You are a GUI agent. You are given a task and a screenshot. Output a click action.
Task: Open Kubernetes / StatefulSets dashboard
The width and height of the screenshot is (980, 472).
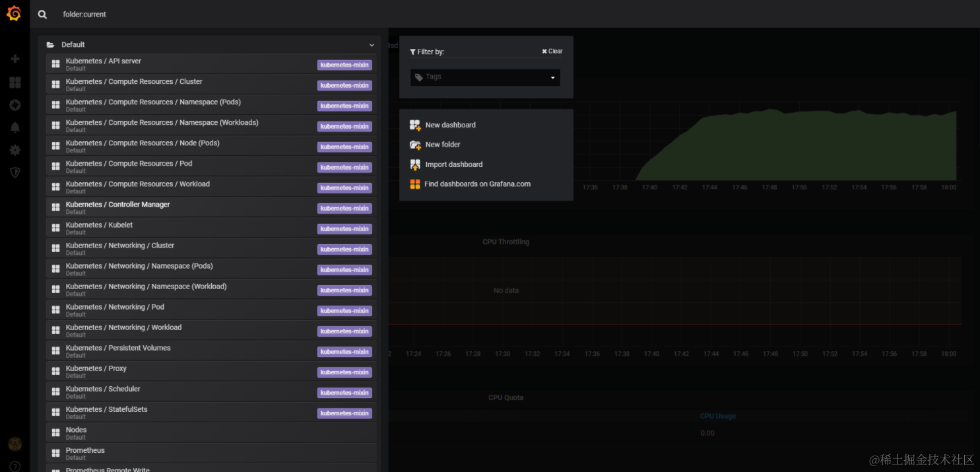(211, 412)
